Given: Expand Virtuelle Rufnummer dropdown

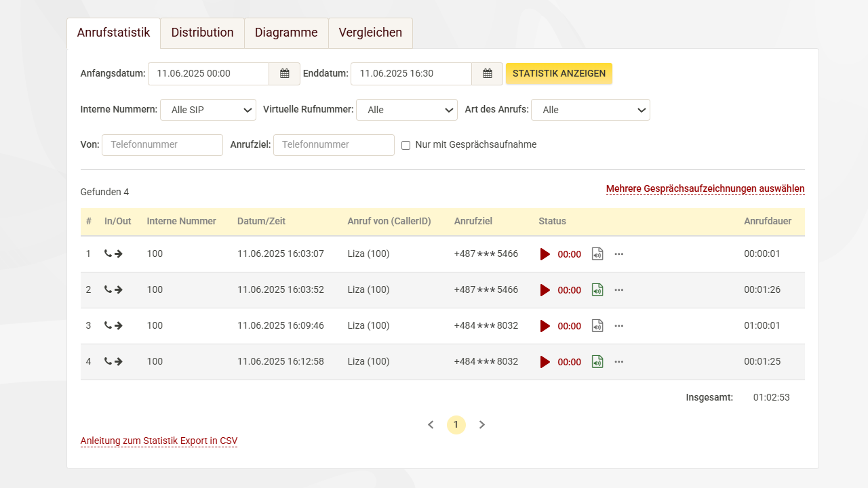Looking at the screenshot, I should (407, 110).
